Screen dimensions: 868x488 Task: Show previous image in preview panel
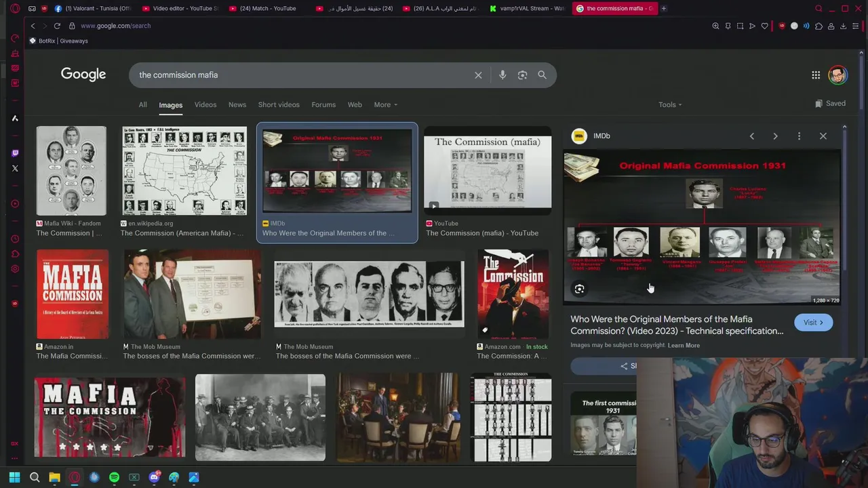(751, 136)
